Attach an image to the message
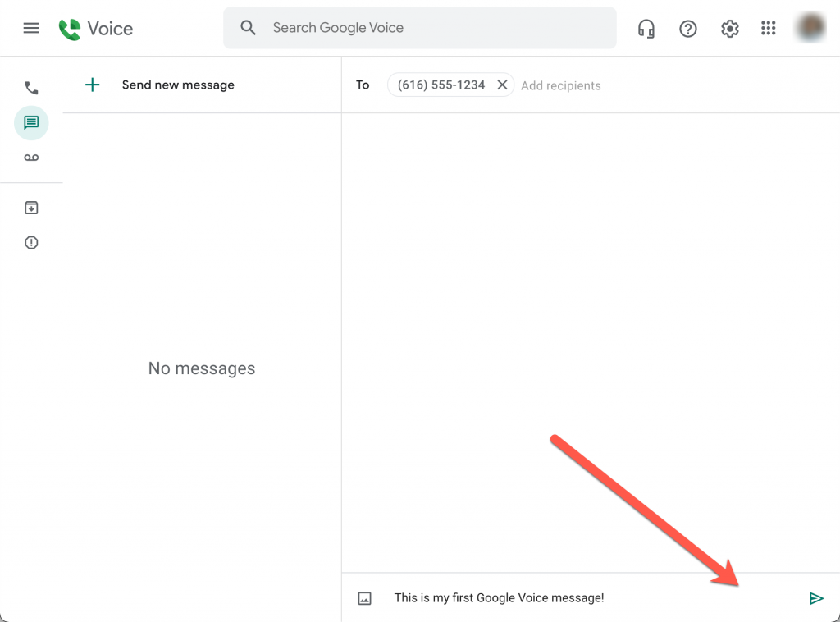 coord(365,597)
